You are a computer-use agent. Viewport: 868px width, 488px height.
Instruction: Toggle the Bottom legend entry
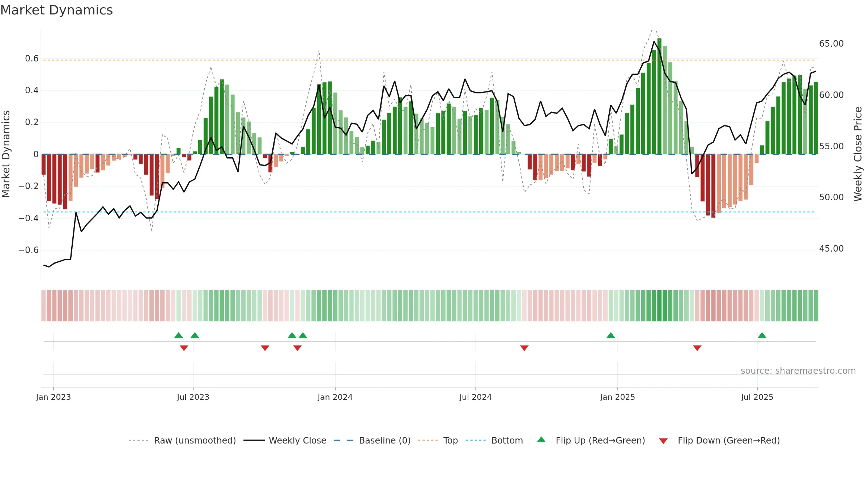pyautogui.click(x=494, y=440)
